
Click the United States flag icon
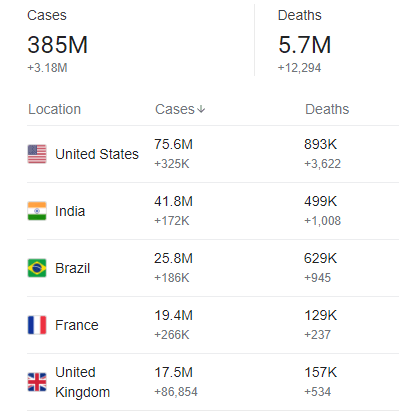37,154
